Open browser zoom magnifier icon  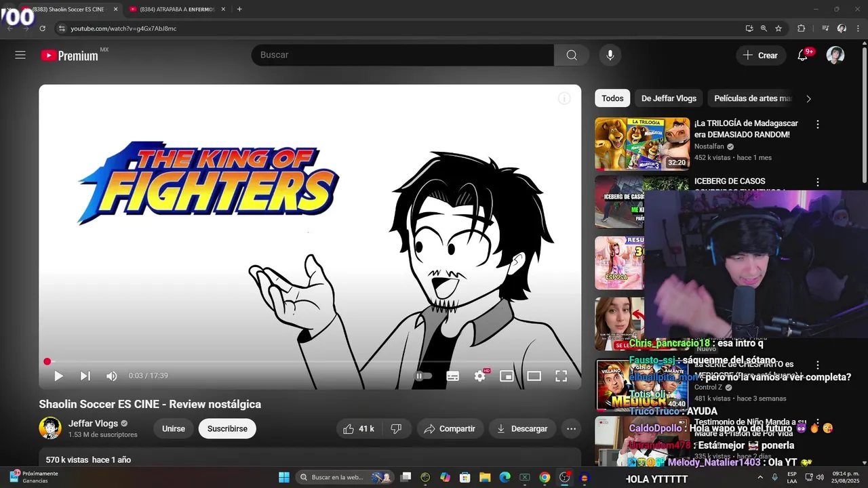click(764, 28)
